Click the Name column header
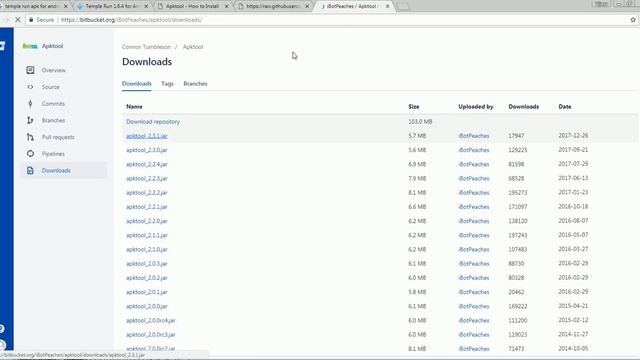This screenshot has width=640, height=360. (134, 107)
